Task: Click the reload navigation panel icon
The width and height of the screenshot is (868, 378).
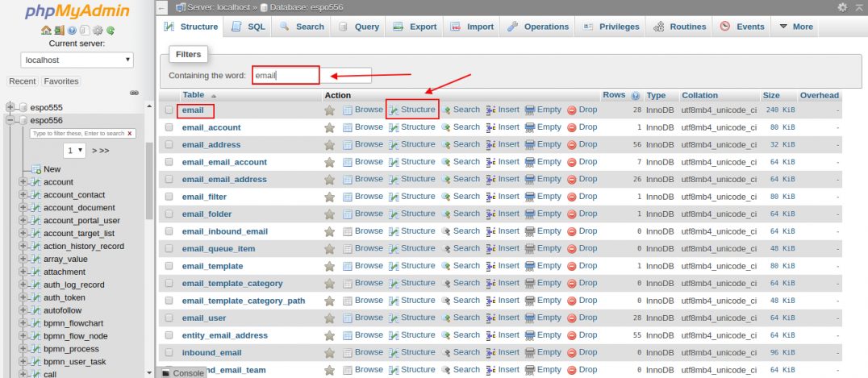Action: coord(110,31)
